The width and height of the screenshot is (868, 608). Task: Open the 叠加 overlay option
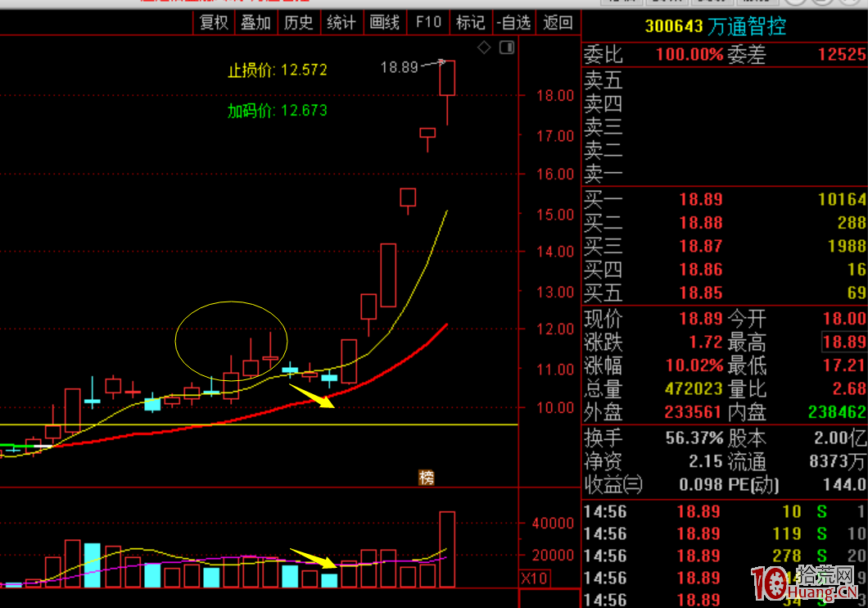pos(255,23)
